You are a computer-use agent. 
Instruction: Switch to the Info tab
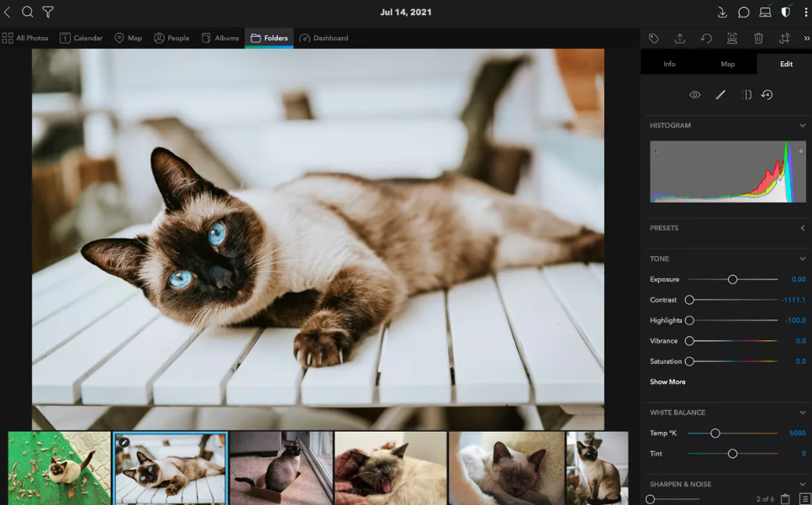pos(669,64)
